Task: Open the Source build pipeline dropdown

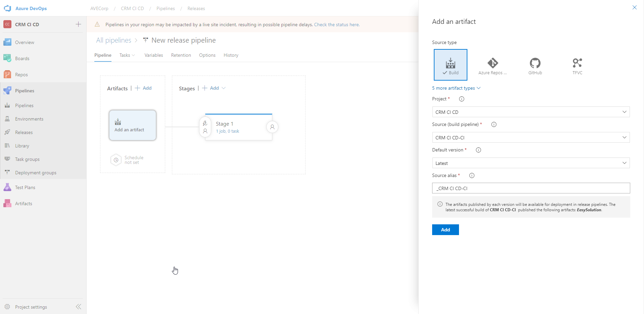Action: (x=531, y=137)
